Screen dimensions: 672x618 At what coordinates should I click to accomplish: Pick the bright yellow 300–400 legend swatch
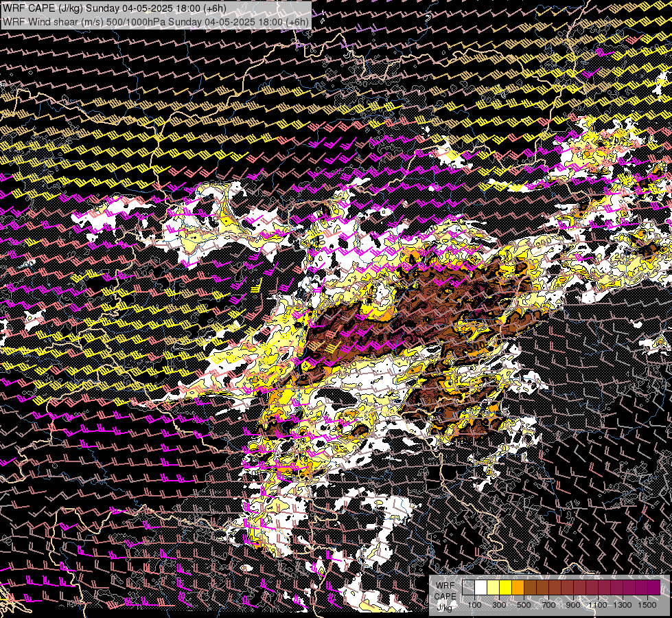(506, 587)
